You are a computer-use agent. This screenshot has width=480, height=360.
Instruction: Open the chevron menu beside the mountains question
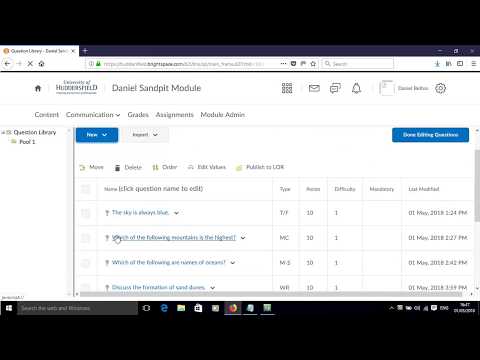243,238
